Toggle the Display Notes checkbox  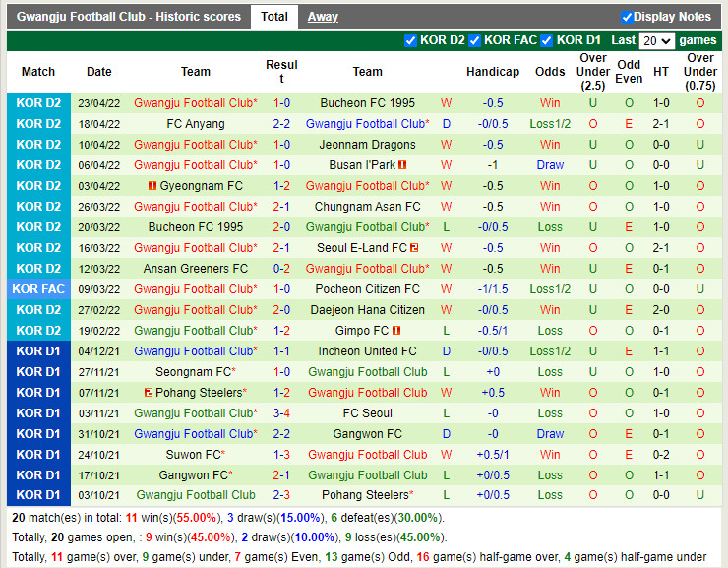(627, 17)
